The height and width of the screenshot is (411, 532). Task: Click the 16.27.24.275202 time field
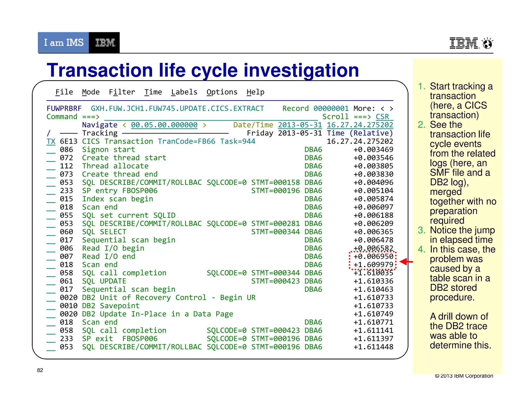(360, 125)
